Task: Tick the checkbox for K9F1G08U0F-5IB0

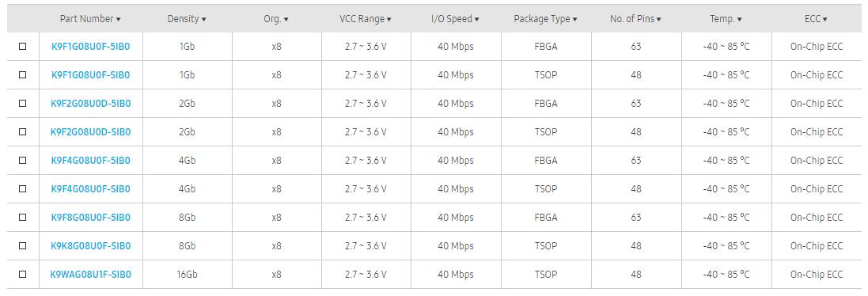Action: click(23, 47)
